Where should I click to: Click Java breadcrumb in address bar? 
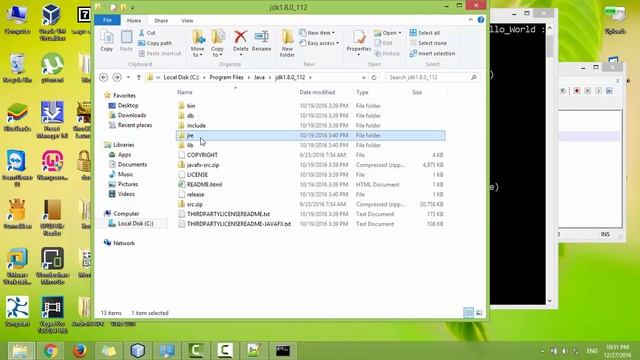click(259, 77)
